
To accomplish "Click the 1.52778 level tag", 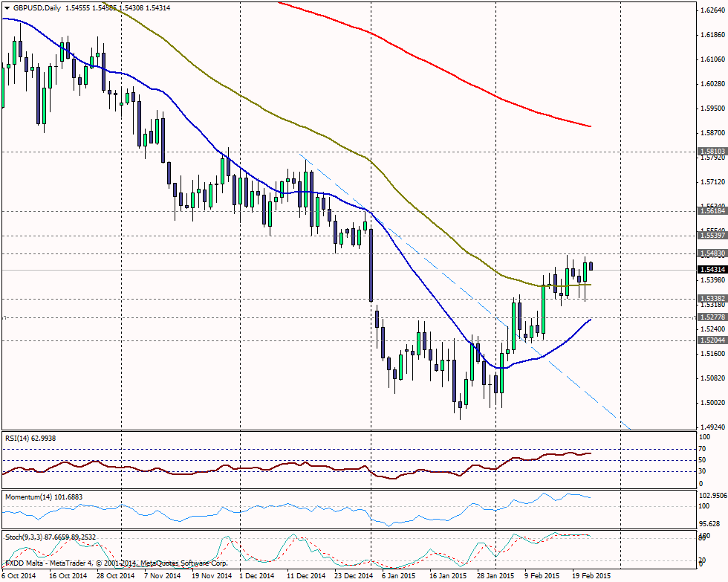I will 712,317.
